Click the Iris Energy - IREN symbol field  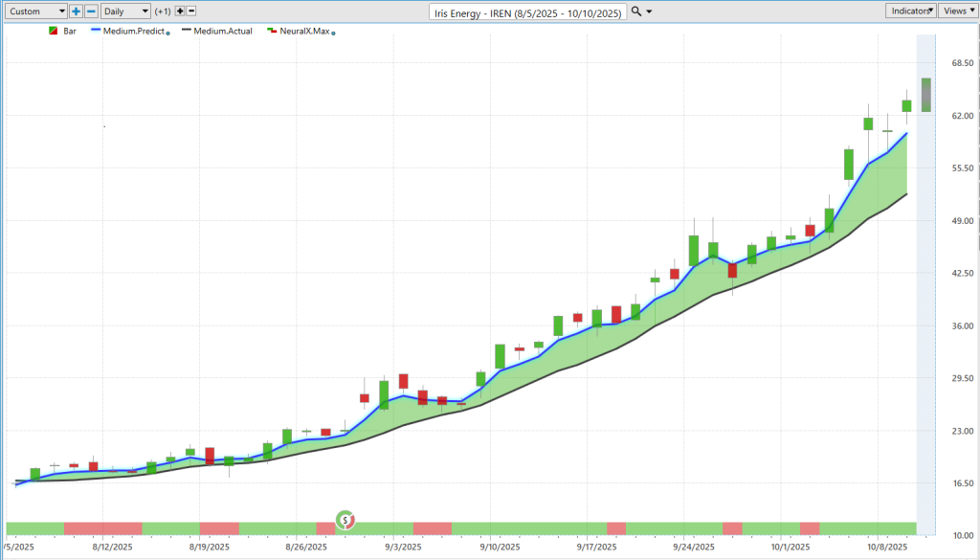pyautogui.click(x=528, y=12)
